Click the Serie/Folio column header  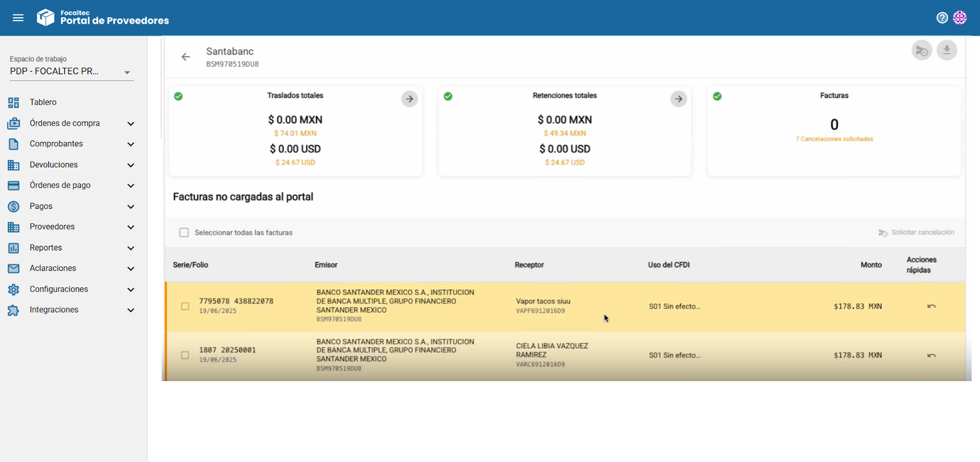(190, 265)
